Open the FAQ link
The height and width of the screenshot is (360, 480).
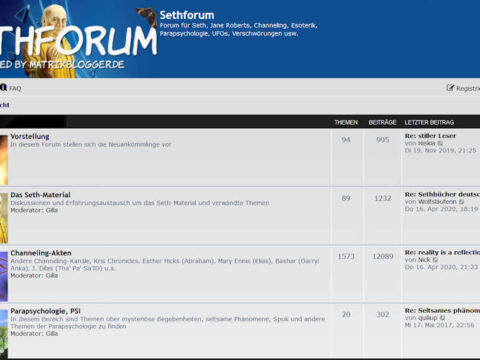point(15,88)
